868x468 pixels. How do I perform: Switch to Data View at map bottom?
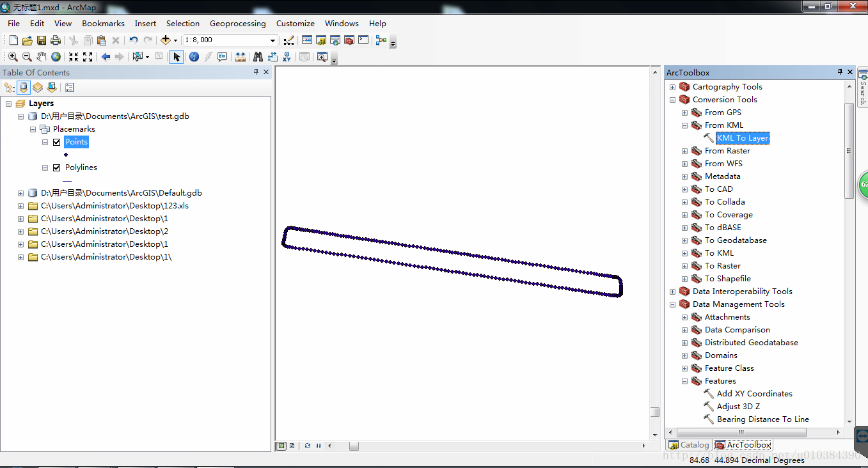281,446
